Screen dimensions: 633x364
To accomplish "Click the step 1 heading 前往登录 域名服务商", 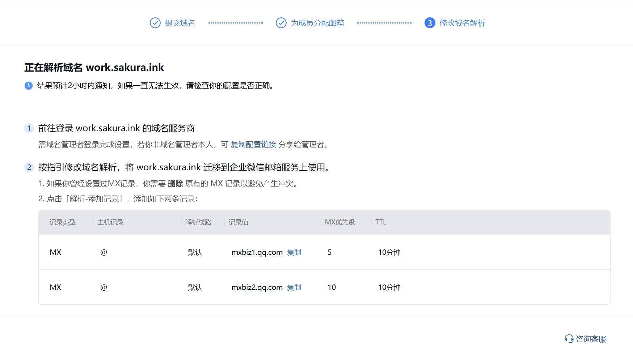I will (x=117, y=128).
